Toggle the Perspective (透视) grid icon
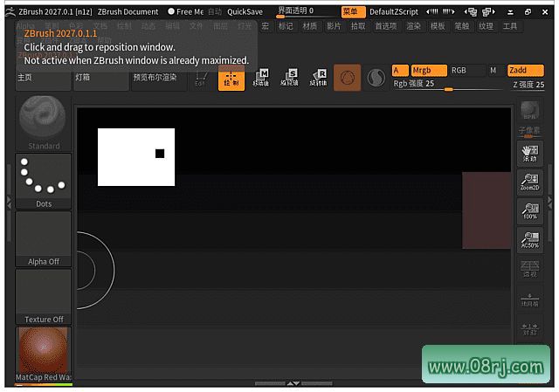 pos(530,269)
